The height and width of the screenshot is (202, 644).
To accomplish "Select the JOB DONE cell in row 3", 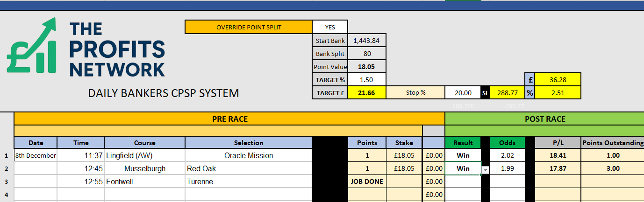I will coord(367,181).
